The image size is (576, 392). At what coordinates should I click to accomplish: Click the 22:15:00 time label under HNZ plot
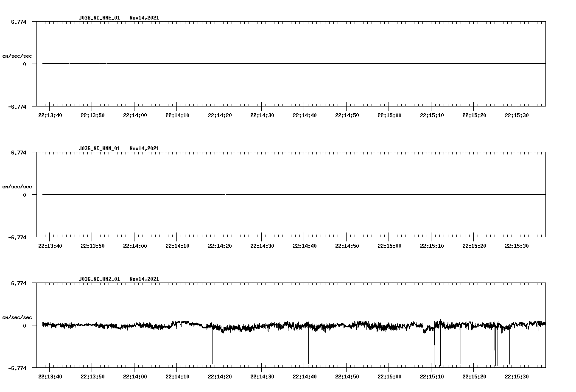(x=389, y=377)
